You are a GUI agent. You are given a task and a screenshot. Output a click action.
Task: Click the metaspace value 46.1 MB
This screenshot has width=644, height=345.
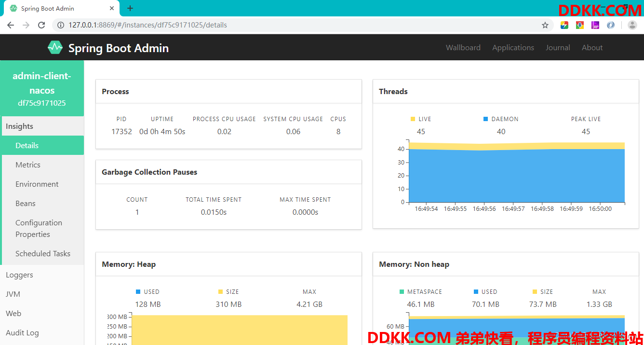pos(421,304)
